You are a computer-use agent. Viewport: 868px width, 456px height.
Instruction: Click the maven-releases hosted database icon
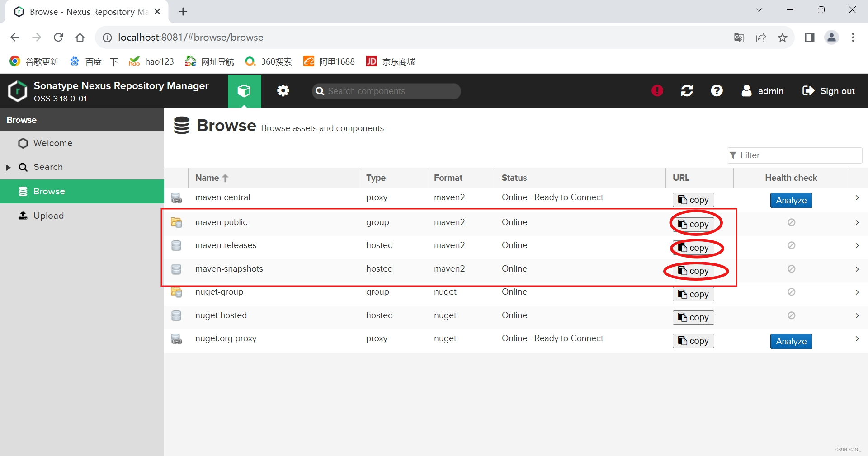176,245
